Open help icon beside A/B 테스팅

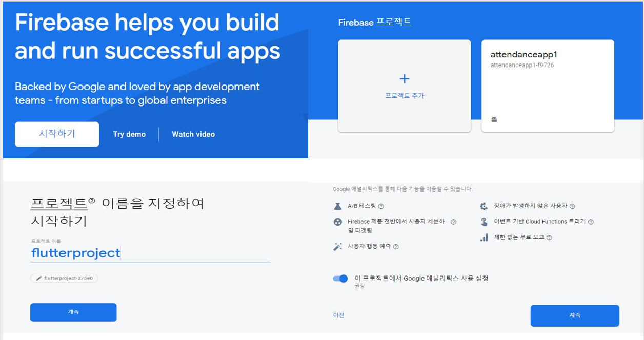tap(381, 206)
